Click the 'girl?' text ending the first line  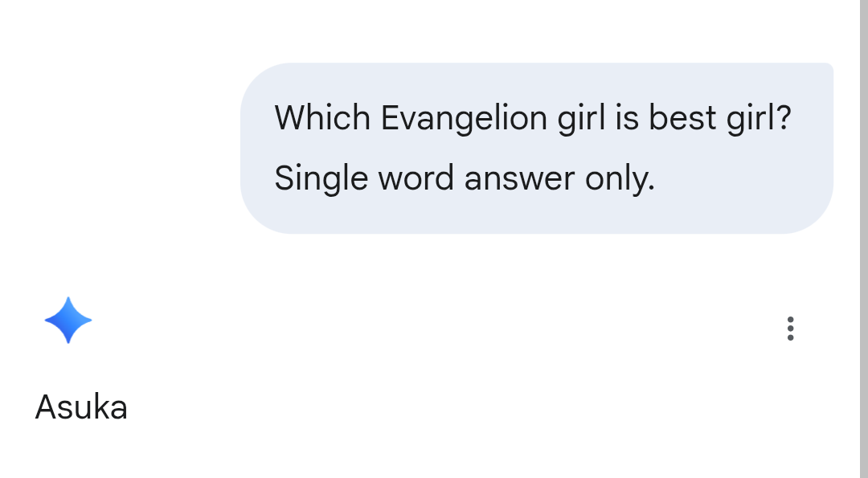pyautogui.click(x=759, y=118)
